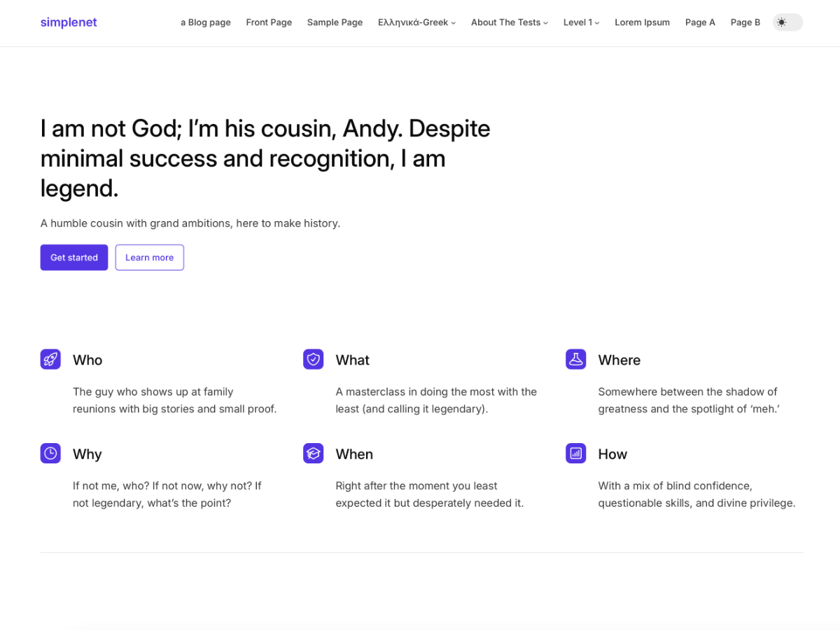Navigate to Page A
Viewport: 840px width, 630px height.
[700, 22]
